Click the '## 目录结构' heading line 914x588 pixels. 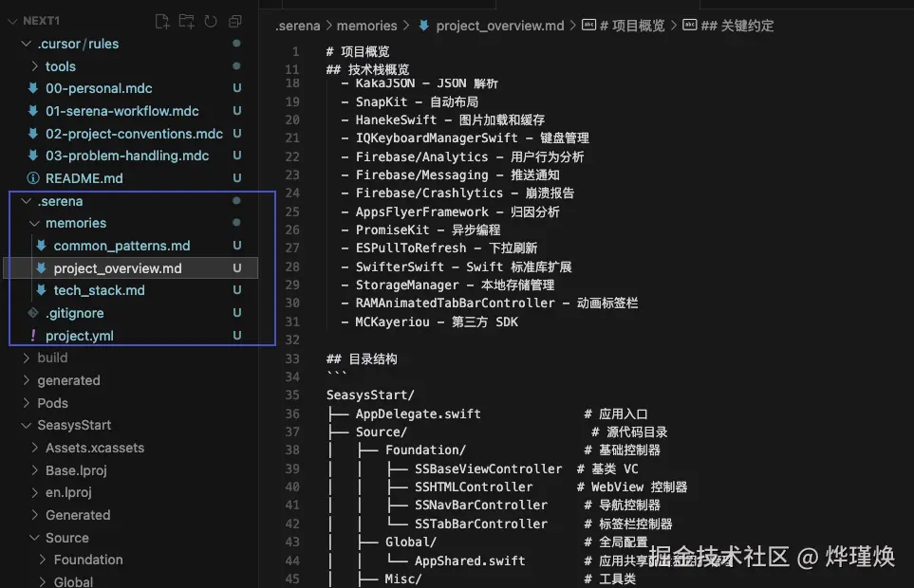[x=362, y=358]
